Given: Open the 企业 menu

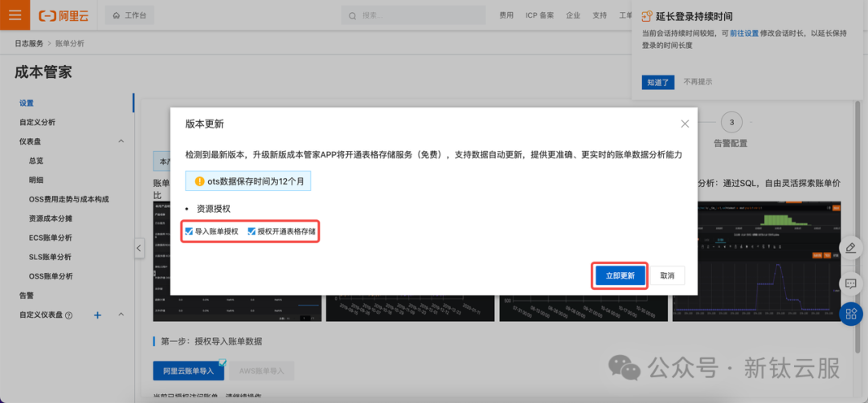Looking at the screenshot, I should (x=573, y=15).
